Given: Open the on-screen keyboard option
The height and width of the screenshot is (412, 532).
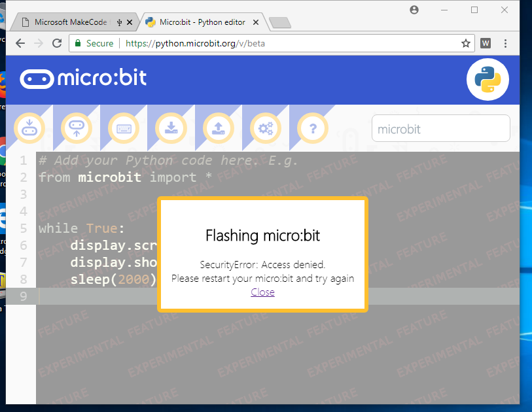Looking at the screenshot, I should (x=124, y=128).
